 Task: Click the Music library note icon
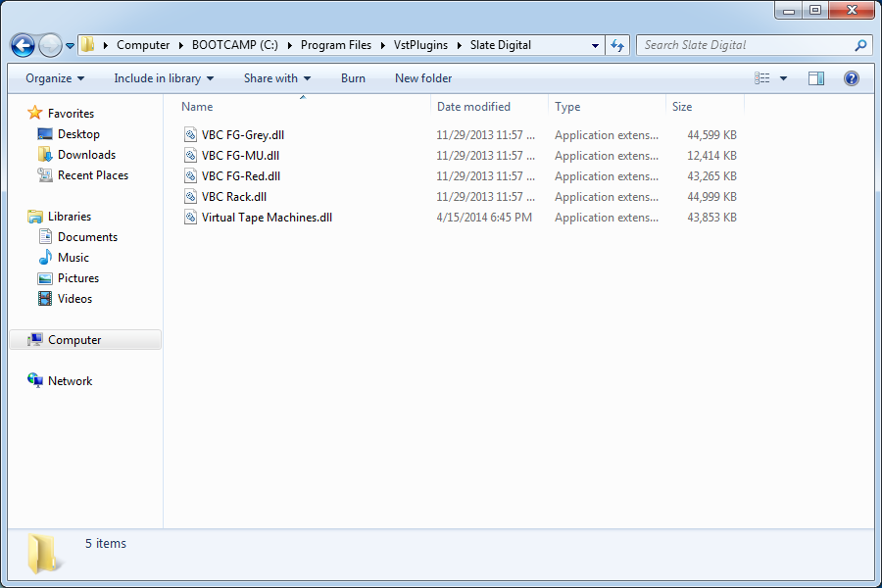[45, 257]
